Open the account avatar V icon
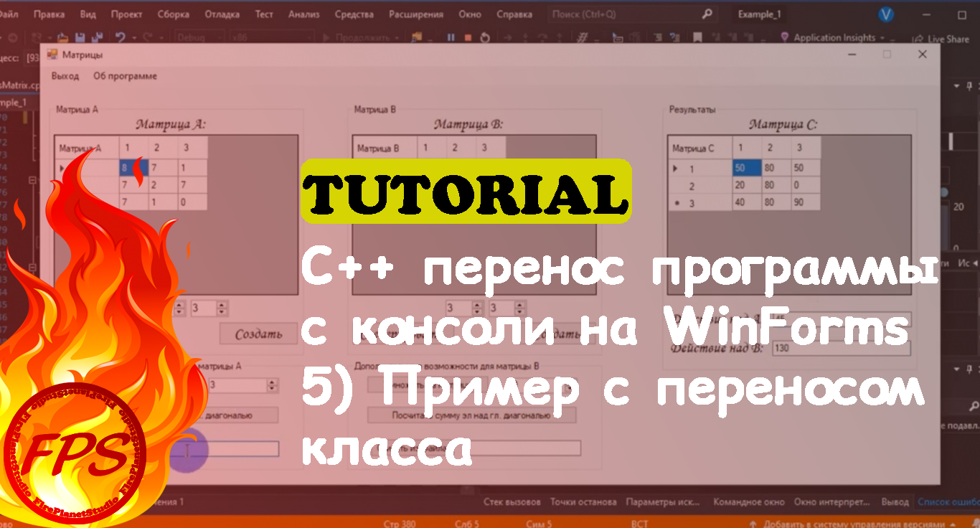 coord(887,14)
